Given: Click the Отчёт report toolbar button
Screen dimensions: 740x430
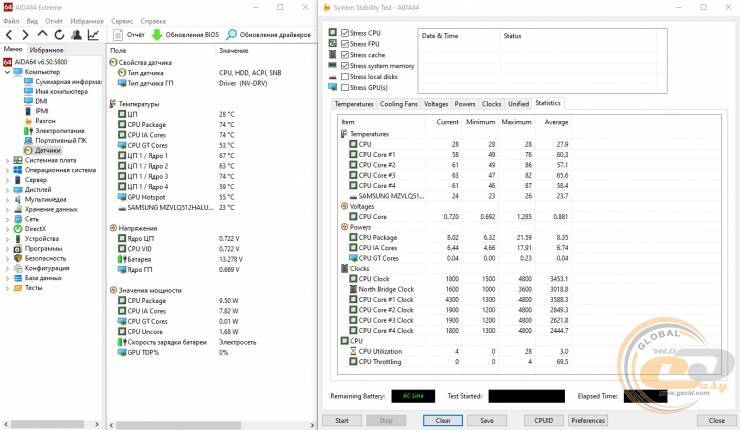Looking at the screenshot, I should coord(129,34).
